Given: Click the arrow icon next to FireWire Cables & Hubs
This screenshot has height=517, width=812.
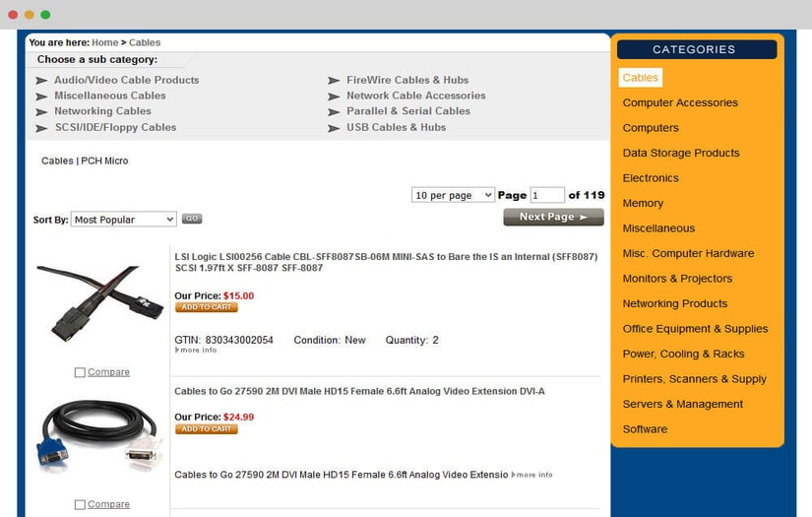Looking at the screenshot, I should pos(335,81).
